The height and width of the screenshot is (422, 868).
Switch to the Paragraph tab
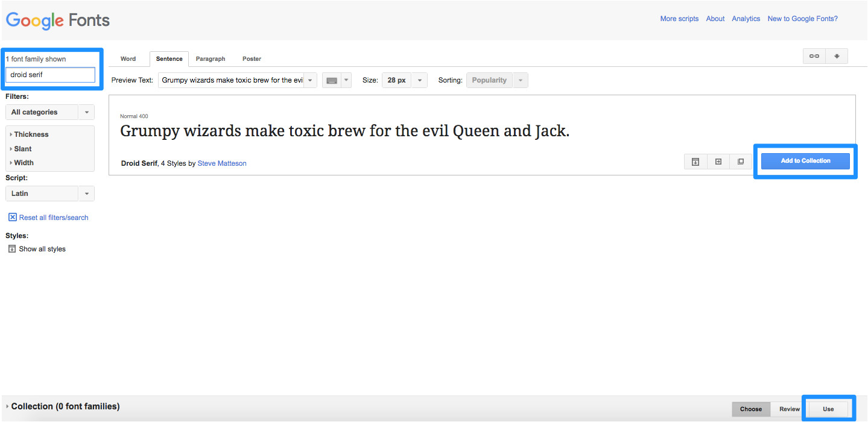pyautogui.click(x=211, y=59)
